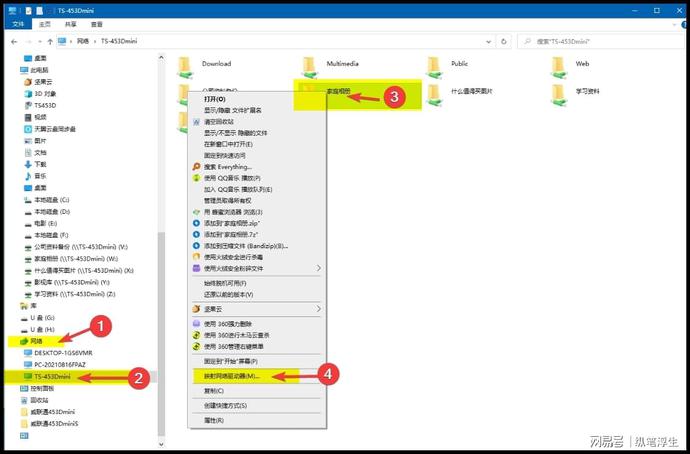Select PC-20210816FPAZ network computer
Viewport: 690px width, 454px height.
tap(55, 365)
